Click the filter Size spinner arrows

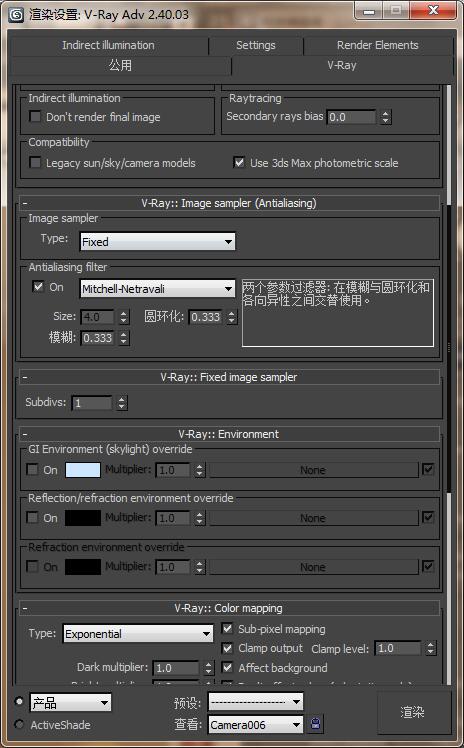click(x=124, y=317)
